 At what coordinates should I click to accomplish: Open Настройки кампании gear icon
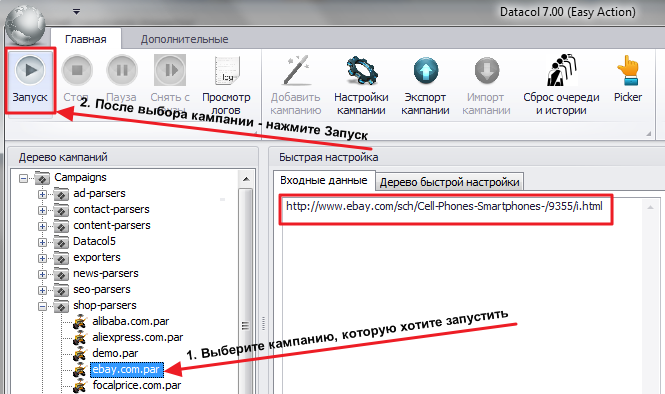(x=361, y=70)
